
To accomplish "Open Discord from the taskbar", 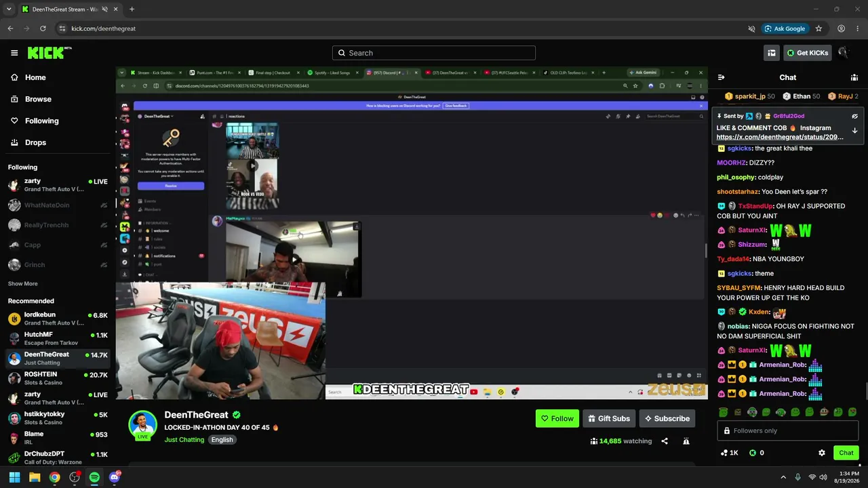I will [x=114, y=477].
